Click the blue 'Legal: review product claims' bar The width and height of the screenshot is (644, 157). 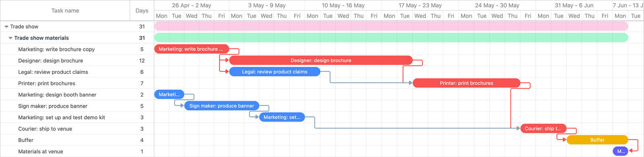pyautogui.click(x=275, y=71)
